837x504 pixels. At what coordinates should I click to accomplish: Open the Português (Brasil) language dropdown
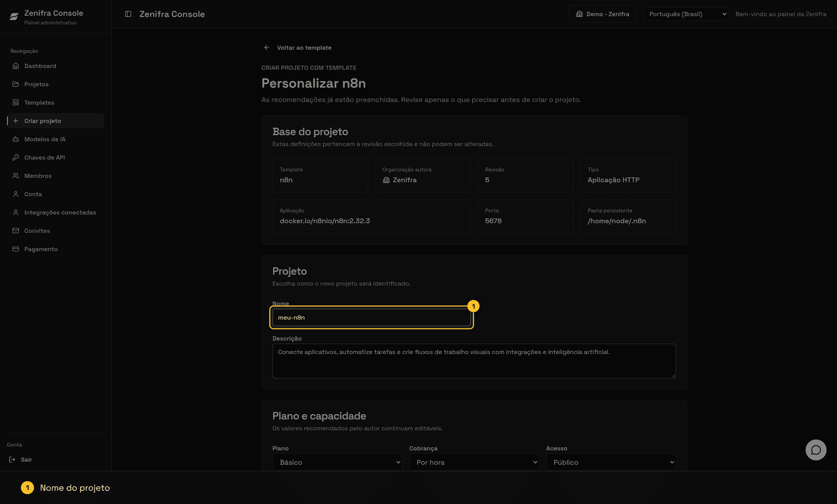click(x=686, y=14)
